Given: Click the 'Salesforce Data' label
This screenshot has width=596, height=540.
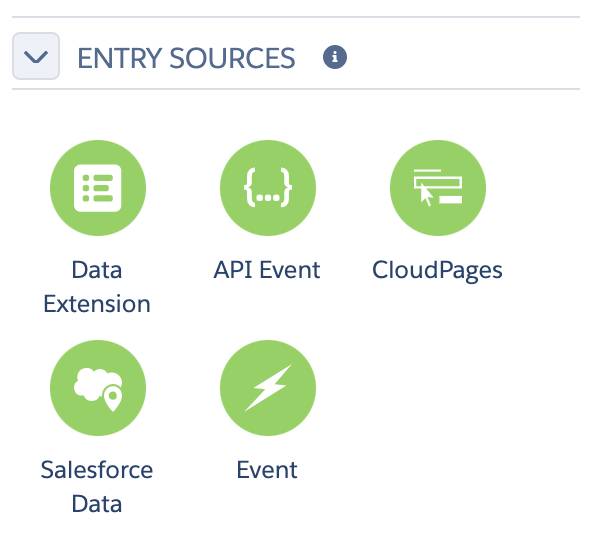Looking at the screenshot, I should click(x=97, y=487).
